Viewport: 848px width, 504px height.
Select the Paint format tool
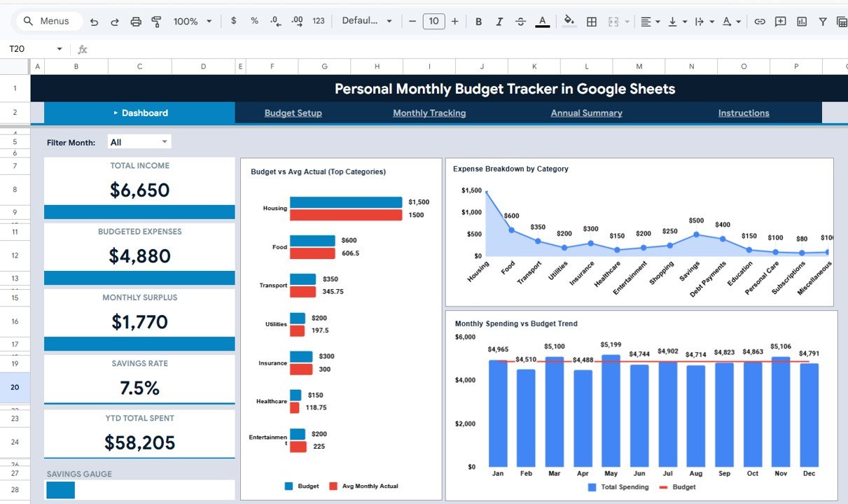point(155,21)
